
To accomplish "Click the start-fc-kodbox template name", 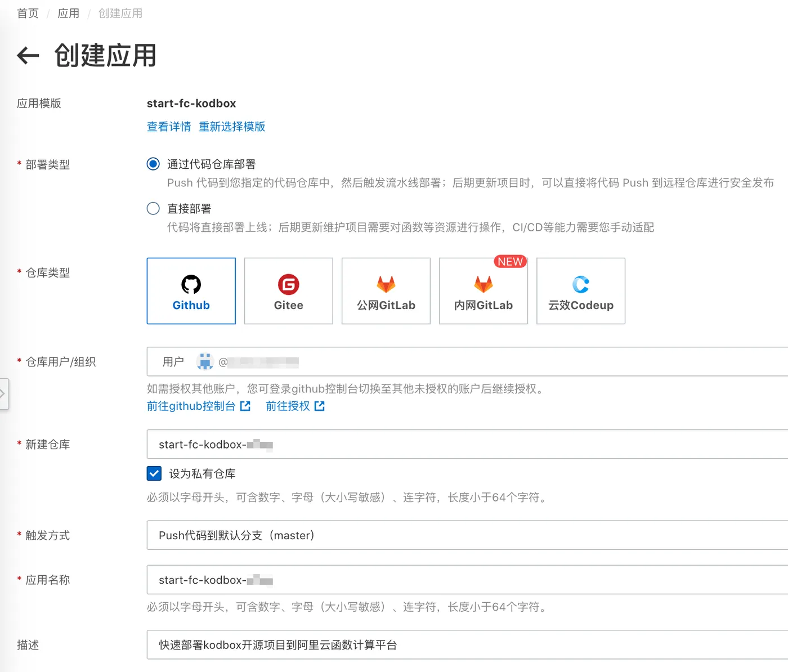I will pyautogui.click(x=191, y=103).
